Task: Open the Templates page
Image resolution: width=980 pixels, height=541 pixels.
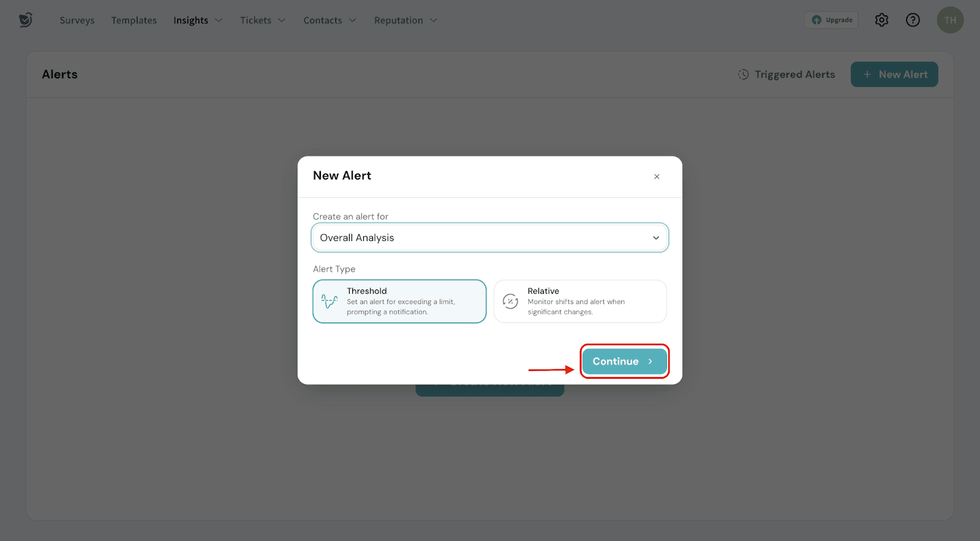Action: pyautogui.click(x=134, y=20)
